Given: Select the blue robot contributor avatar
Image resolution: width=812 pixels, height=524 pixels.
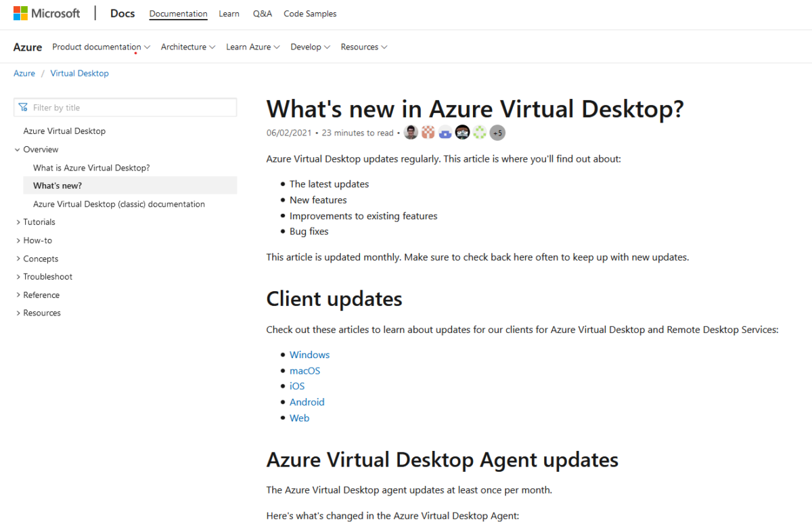Looking at the screenshot, I should [445, 132].
